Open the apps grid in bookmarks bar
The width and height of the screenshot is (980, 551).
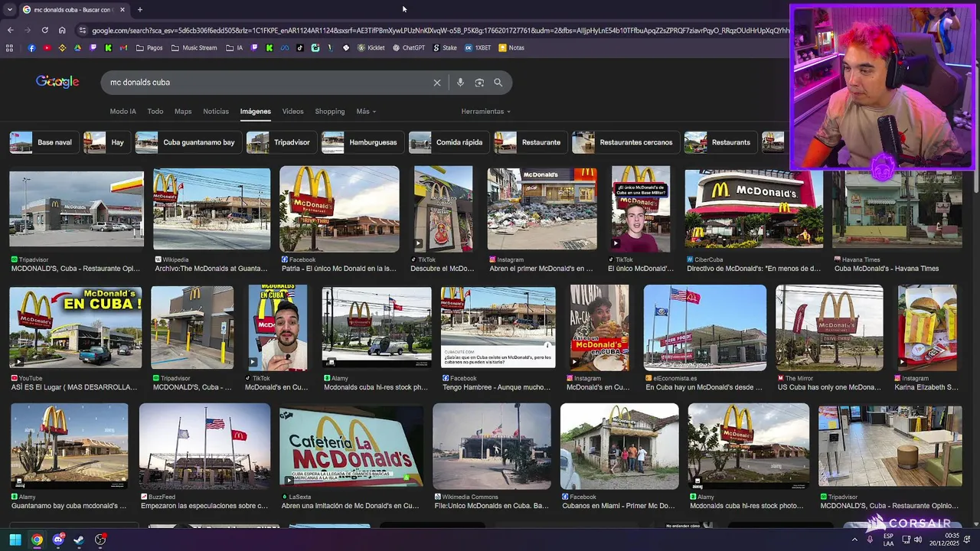pyautogui.click(x=9, y=47)
